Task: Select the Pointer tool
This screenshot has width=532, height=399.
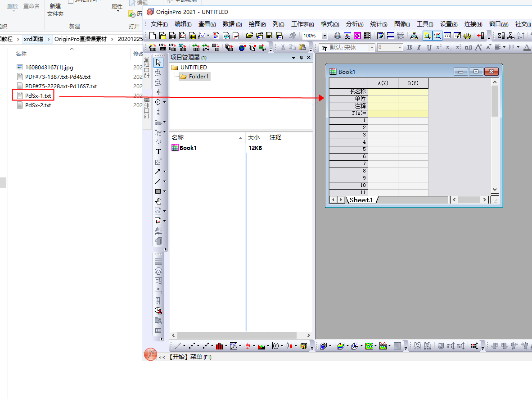Action: pos(158,63)
